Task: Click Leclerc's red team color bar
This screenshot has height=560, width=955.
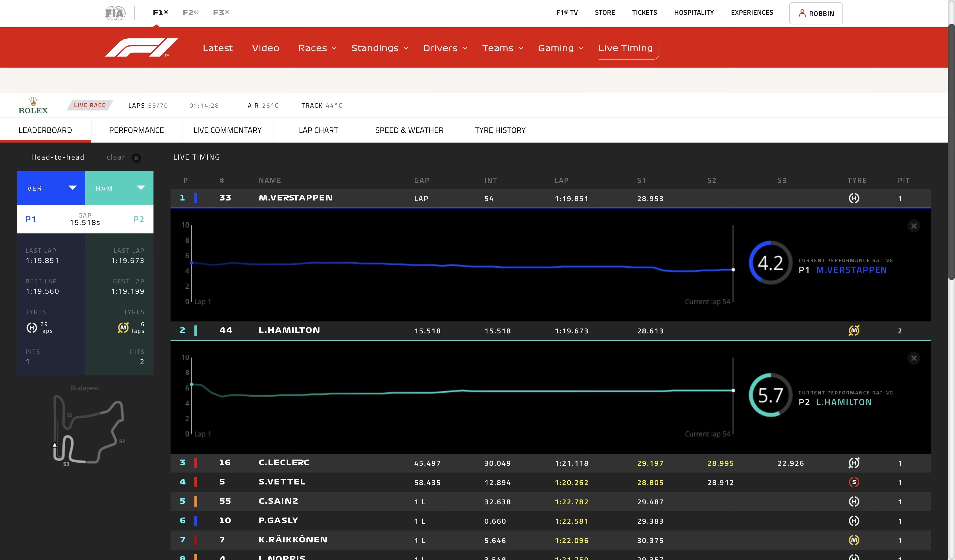Action: pyautogui.click(x=196, y=463)
